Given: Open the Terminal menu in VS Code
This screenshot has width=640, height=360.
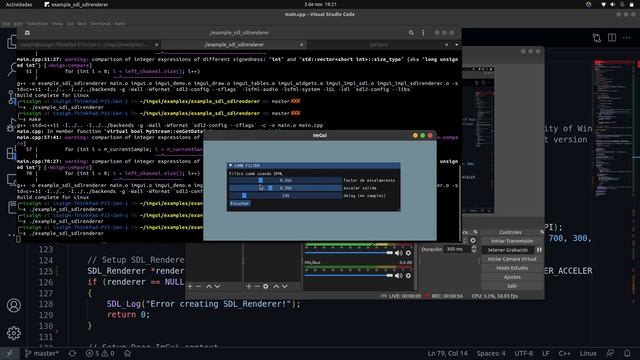Looking at the screenshot, I should pyautogui.click(x=100, y=24).
